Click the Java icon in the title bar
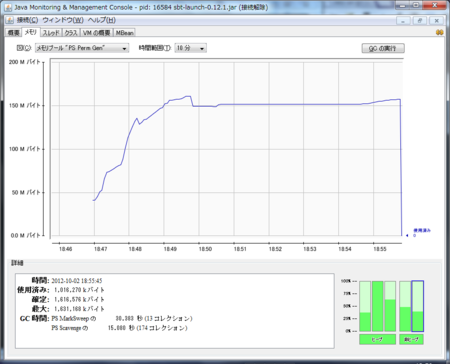 tap(8, 7)
